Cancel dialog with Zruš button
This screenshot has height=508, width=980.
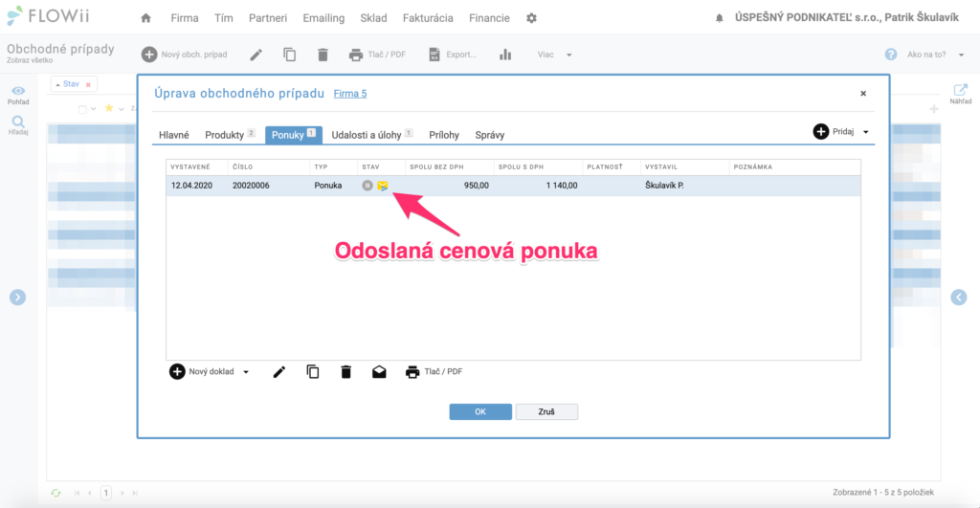546,411
